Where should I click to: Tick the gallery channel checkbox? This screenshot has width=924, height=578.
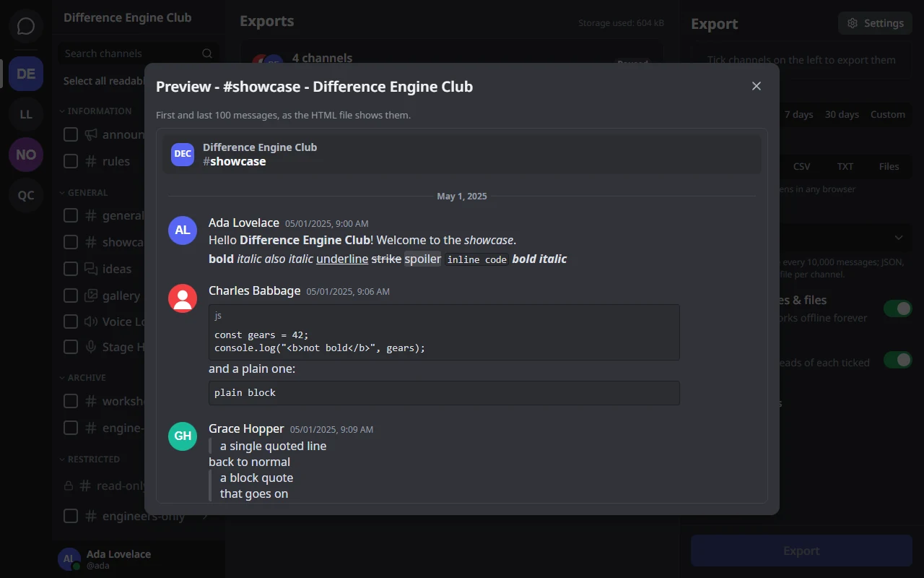71,296
